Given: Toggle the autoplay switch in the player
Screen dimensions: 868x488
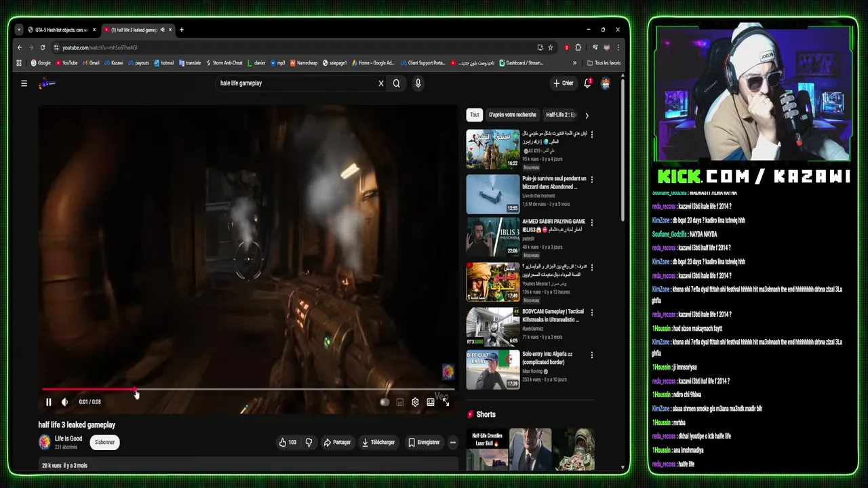Looking at the screenshot, I should tap(384, 402).
